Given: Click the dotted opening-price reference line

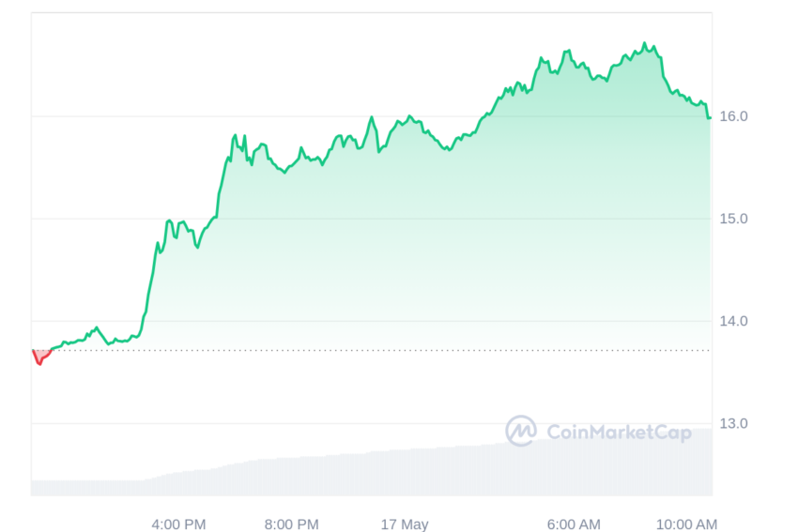Looking at the screenshot, I should [371, 350].
